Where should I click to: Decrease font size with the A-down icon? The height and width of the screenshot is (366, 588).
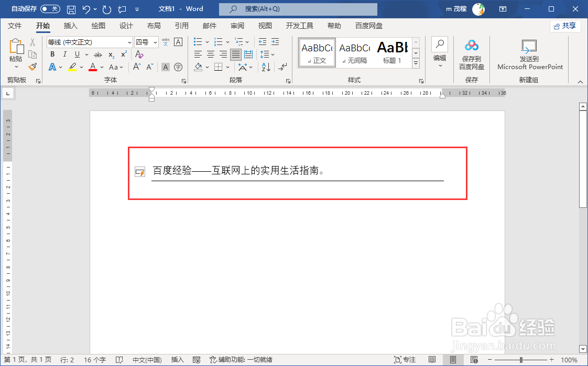tap(150, 67)
